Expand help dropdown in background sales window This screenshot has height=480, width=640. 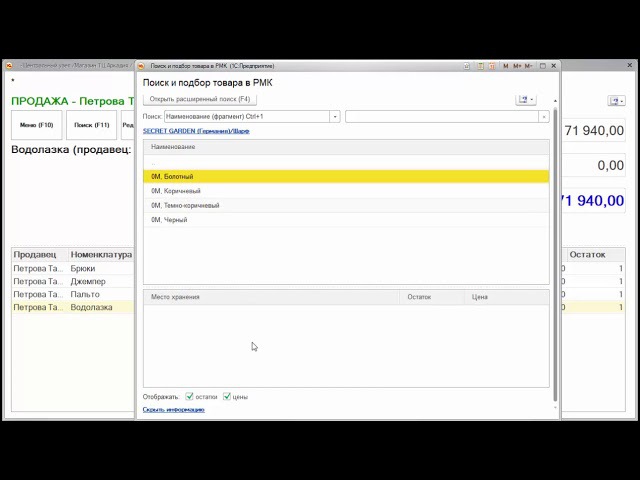(616, 101)
